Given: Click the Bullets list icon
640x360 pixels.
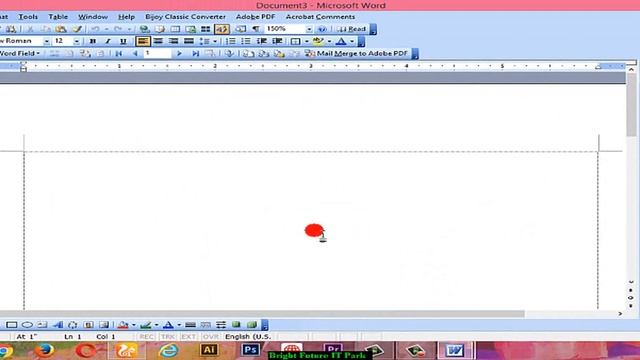Looking at the screenshot, I should [246, 41].
